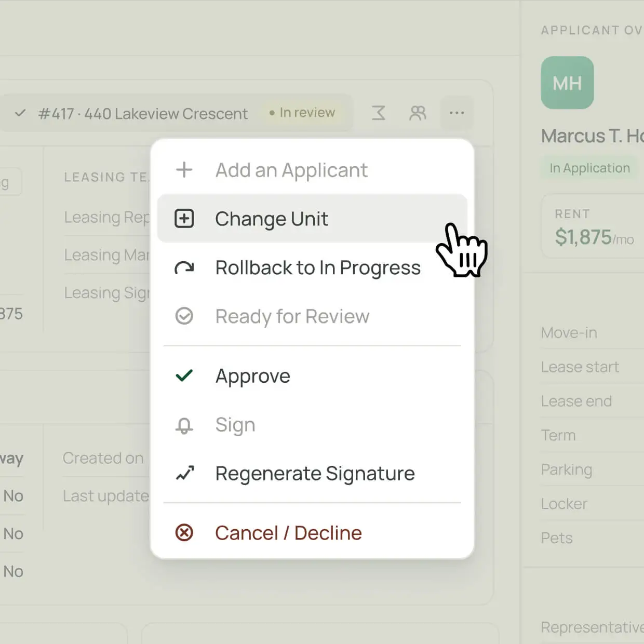This screenshot has width=644, height=644.
Task: Click the boxed plus Change Unit icon
Action: 184,219
